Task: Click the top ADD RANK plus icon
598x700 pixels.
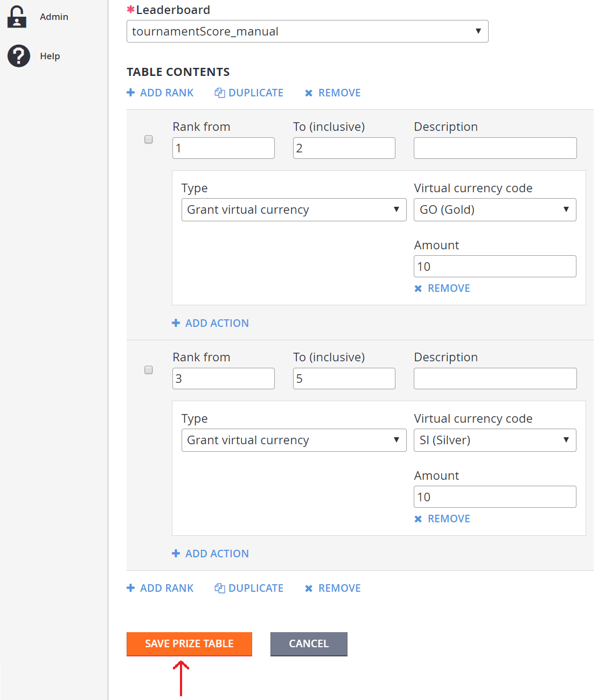Action: (x=131, y=93)
